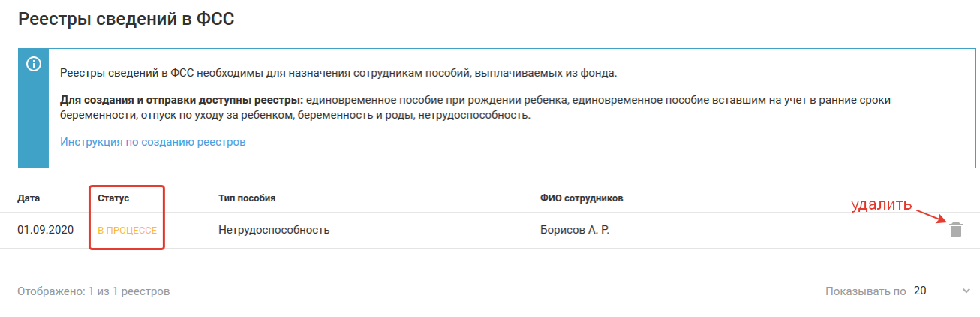Image resolution: width=980 pixels, height=317 pixels.
Task: Open the Нетрудоспособность registry row
Action: pos(274,230)
